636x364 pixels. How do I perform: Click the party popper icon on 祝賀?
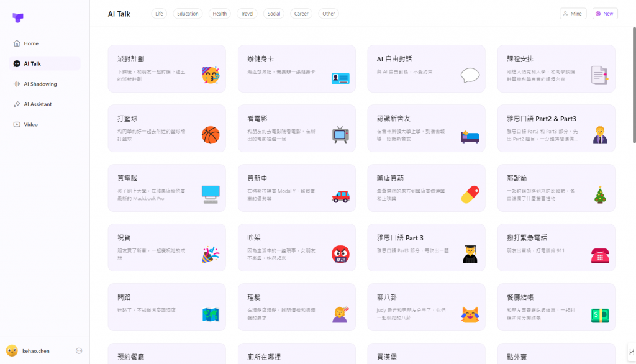pyautogui.click(x=211, y=255)
